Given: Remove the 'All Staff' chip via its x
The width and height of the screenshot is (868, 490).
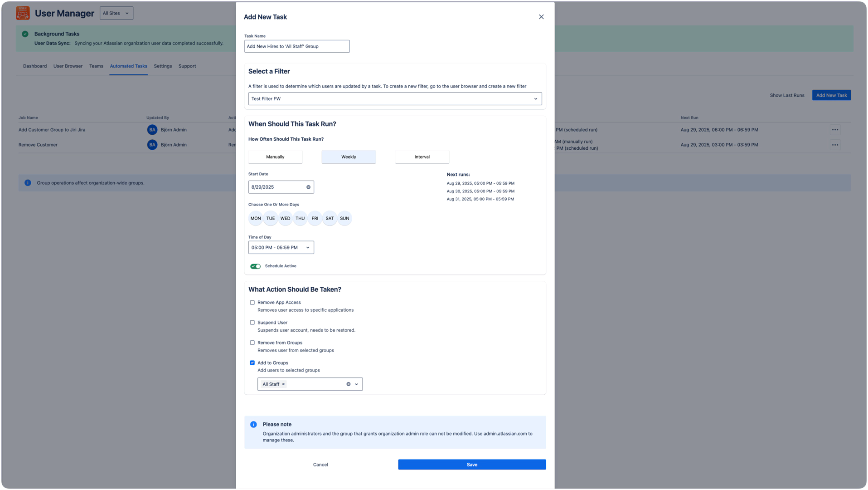Looking at the screenshot, I should click(x=283, y=384).
